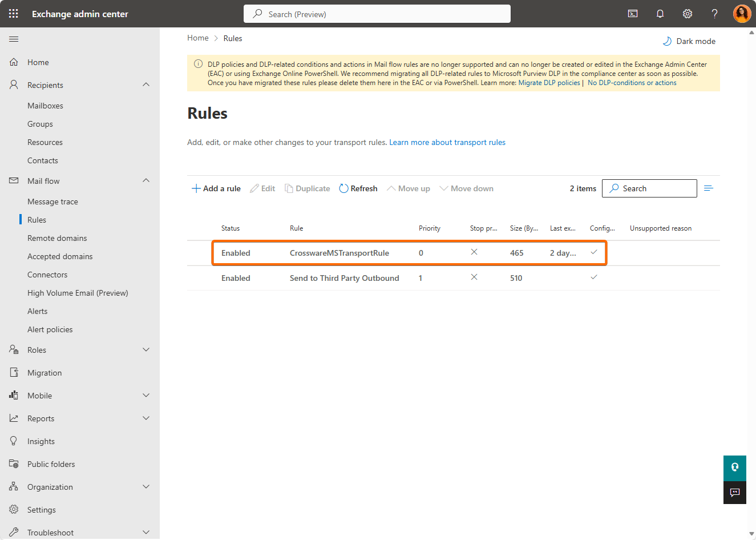
Task: Open the user account avatar
Action: click(x=742, y=14)
